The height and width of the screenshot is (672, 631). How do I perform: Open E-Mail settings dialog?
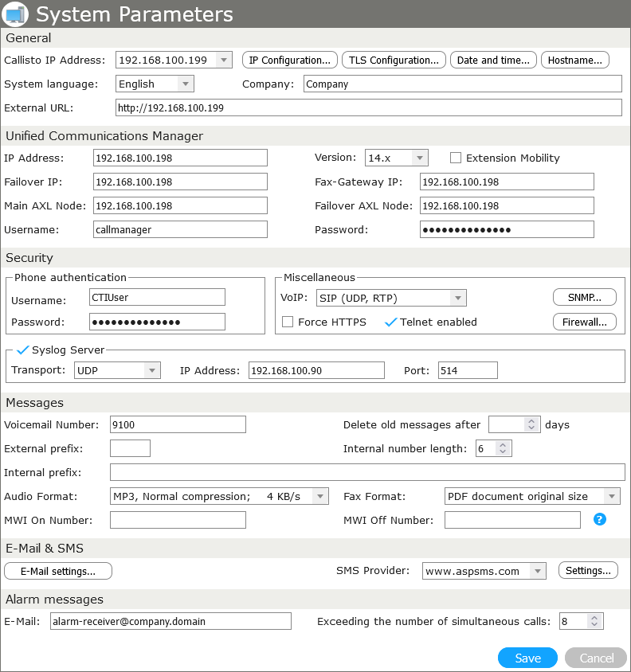58,571
